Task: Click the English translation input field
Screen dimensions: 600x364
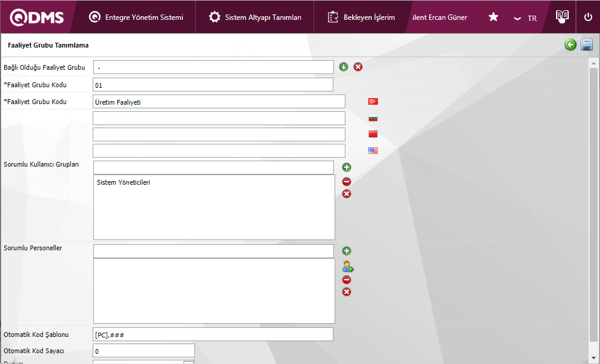Action: click(219, 150)
